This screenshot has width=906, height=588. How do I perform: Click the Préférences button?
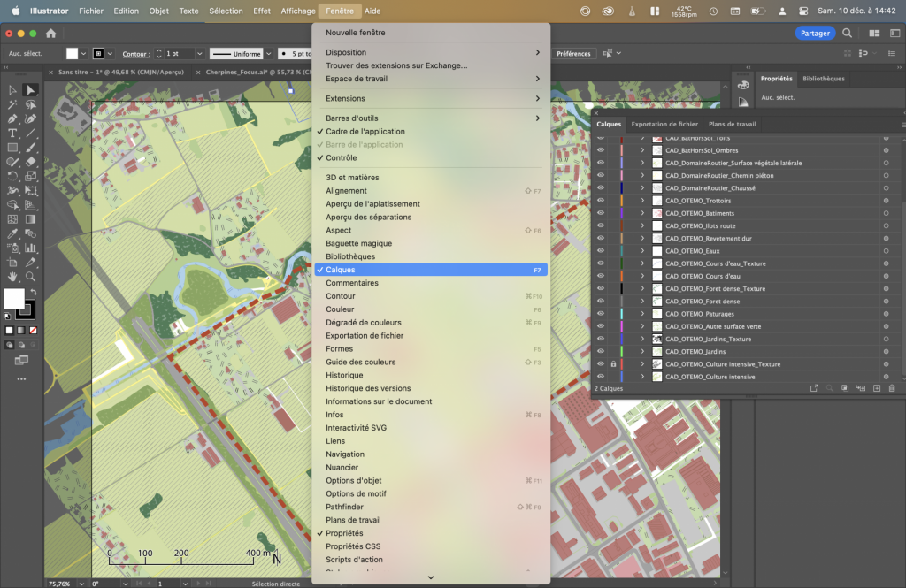(573, 54)
